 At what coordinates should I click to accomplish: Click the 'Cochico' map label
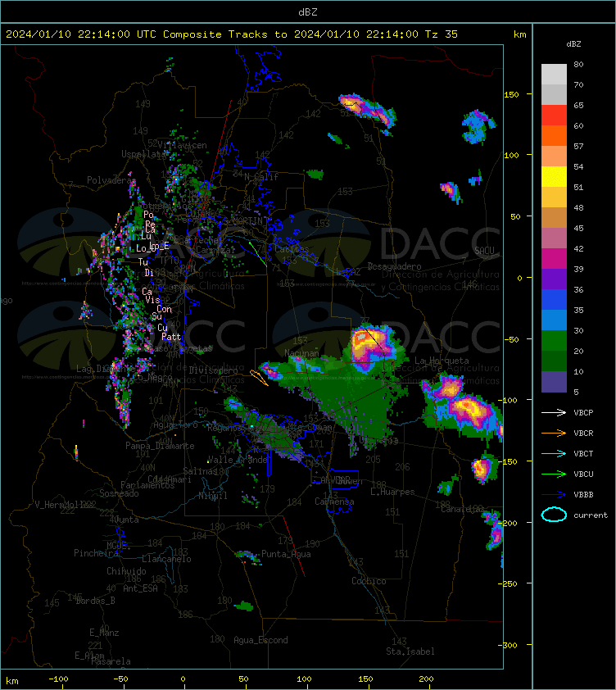tap(369, 581)
